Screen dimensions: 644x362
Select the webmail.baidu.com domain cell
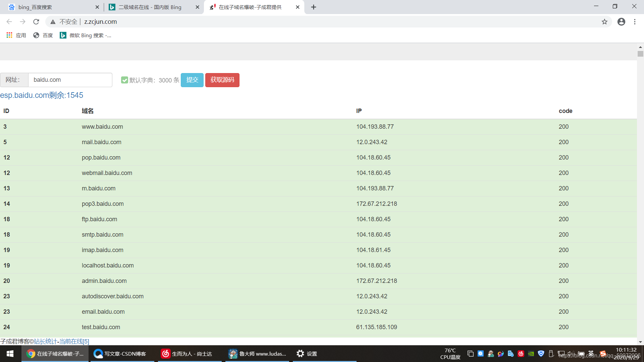(x=107, y=173)
